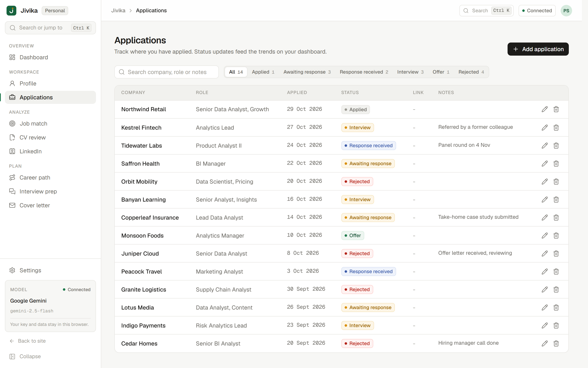Open the Settings page
Image resolution: width=588 pixels, height=368 pixels.
50,270
